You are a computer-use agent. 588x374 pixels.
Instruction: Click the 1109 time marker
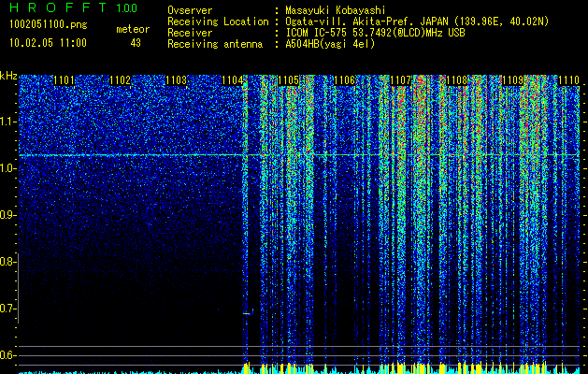point(512,80)
